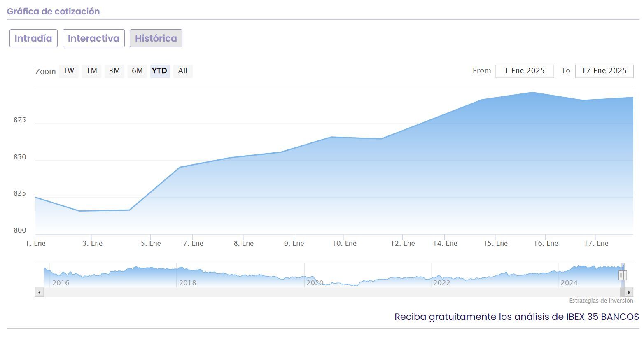Click the 5. Ene axis label

click(x=151, y=243)
